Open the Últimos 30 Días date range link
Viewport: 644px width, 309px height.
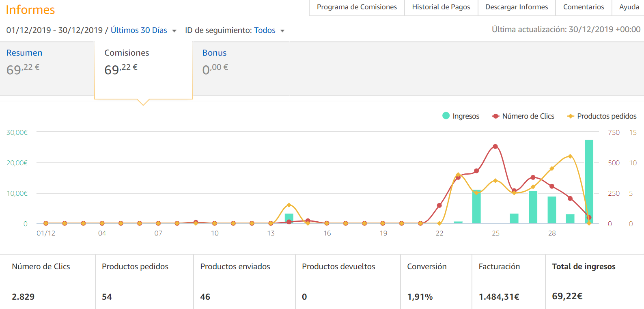[139, 30]
